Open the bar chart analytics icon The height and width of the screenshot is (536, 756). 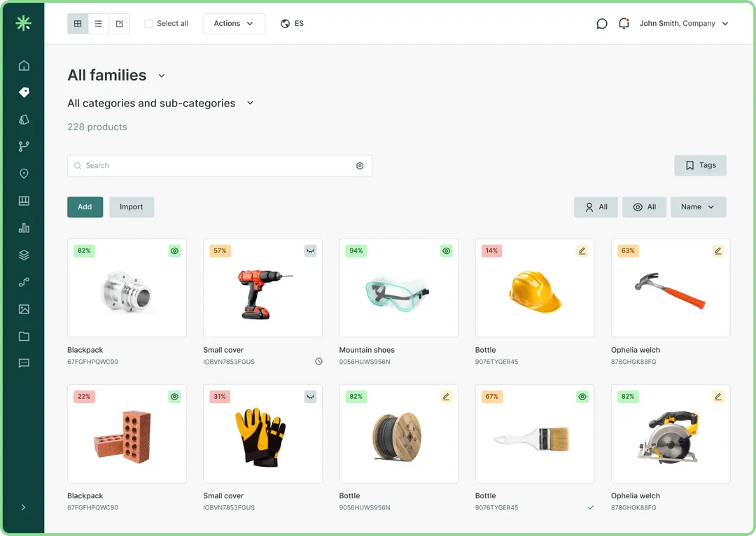pyautogui.click(x=24, y=228)
